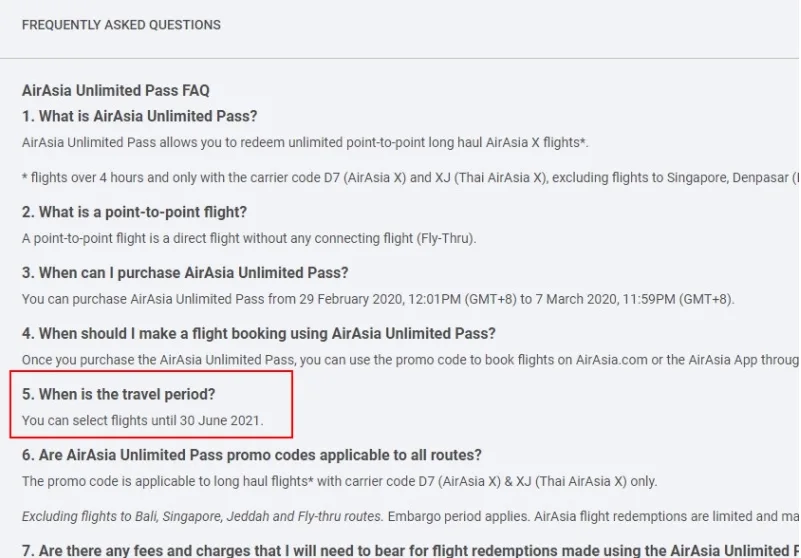Click the purchase dates answer under question 3
801x558 pixels.
[378, 299]
